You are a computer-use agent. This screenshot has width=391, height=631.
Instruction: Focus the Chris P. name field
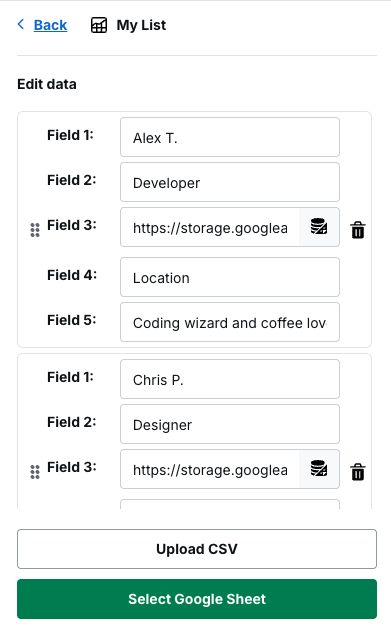(230, 379)
